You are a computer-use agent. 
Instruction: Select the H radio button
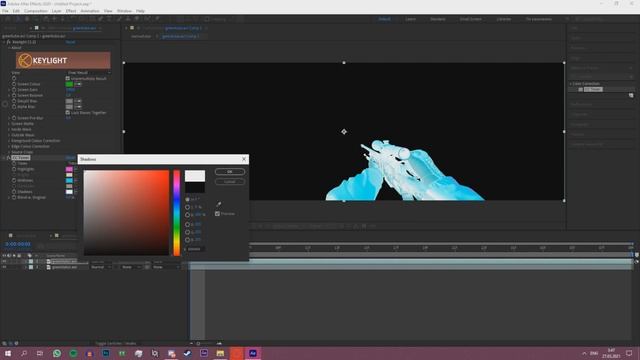coord(187,200)
